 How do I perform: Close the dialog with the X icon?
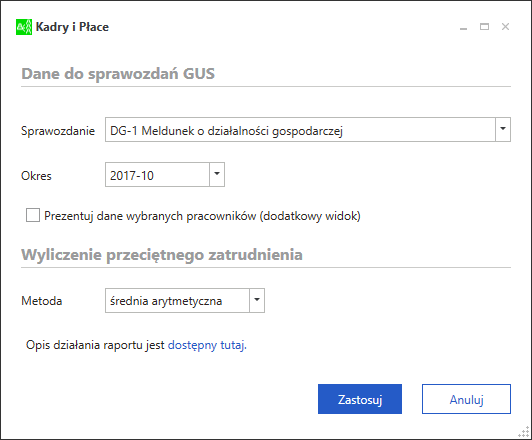[506, 26]
